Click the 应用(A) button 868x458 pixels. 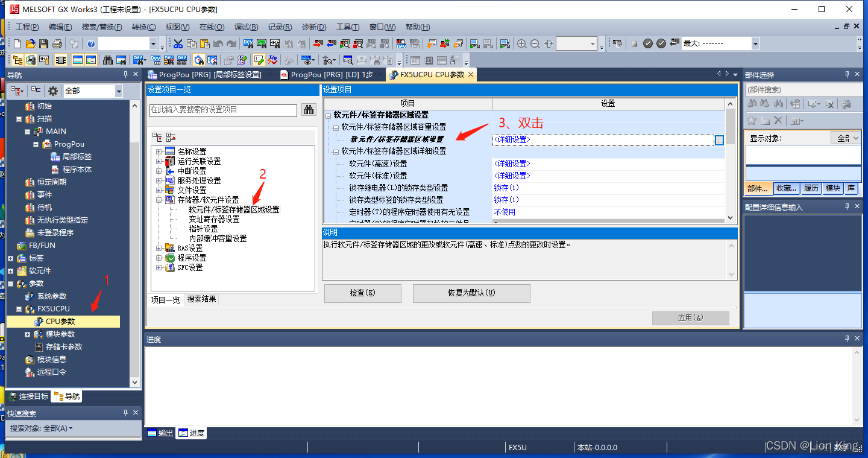tap(691, 318)
